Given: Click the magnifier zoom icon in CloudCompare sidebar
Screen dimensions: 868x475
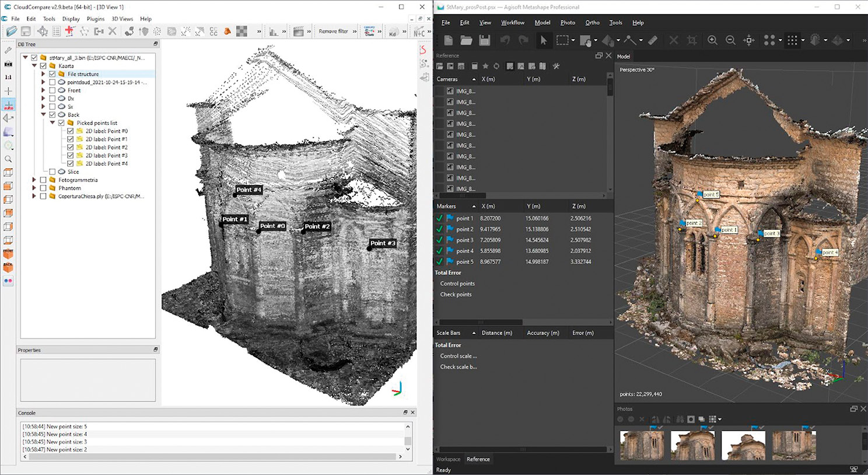Looking at the screenshot, I should (x=8, y=159).
